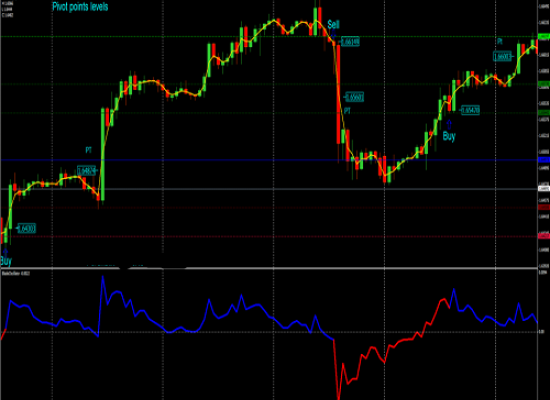Click the price tag left of the tall green candle

(86, 171)
